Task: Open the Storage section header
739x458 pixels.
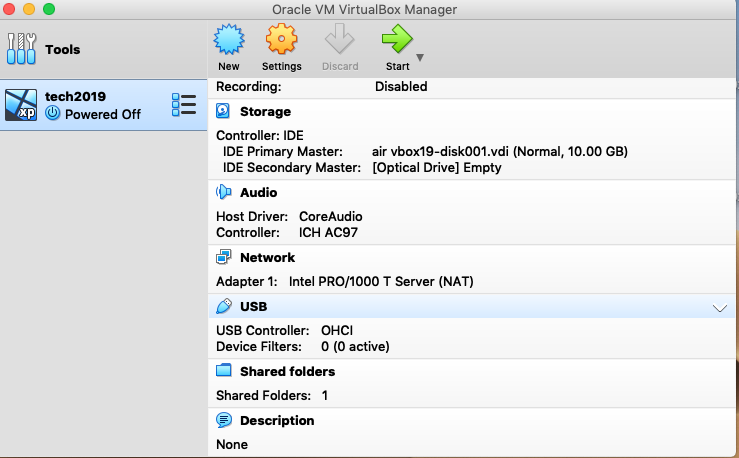Action: (x=265, y=112)
